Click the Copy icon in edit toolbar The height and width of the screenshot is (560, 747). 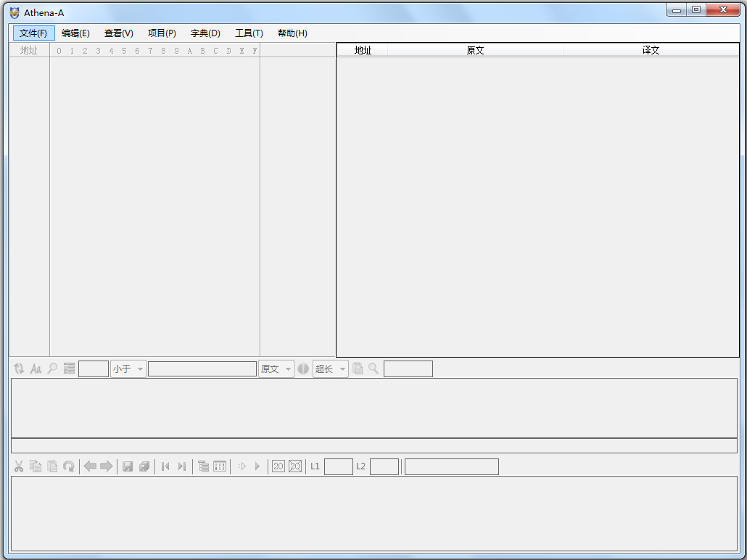click(36, 466)
